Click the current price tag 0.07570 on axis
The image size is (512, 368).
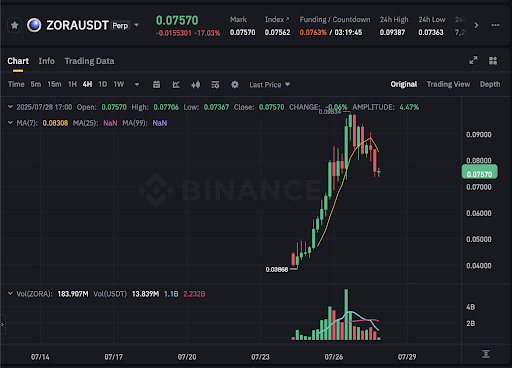click(479, 172)
